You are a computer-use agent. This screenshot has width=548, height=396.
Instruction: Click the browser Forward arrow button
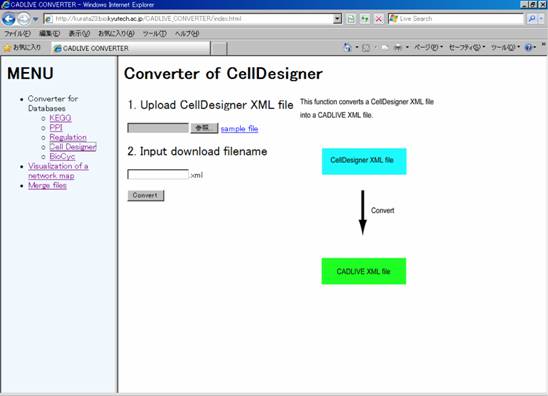click(x=23, y=19)
